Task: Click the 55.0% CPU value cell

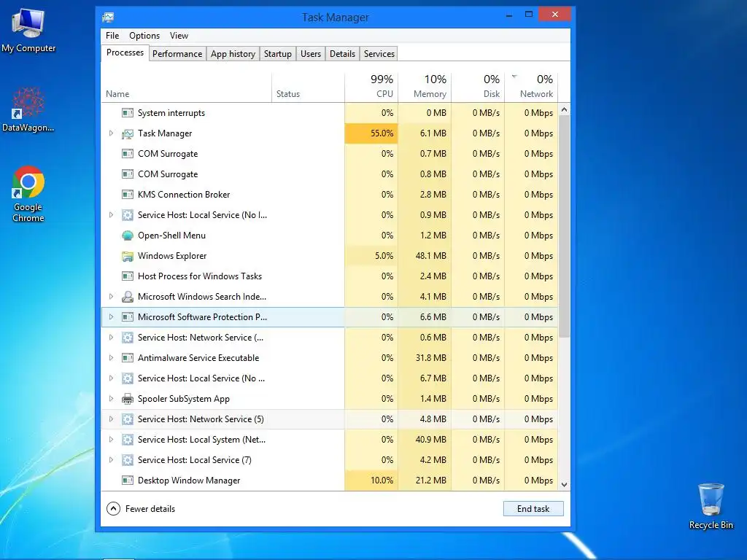Action: 371,133
